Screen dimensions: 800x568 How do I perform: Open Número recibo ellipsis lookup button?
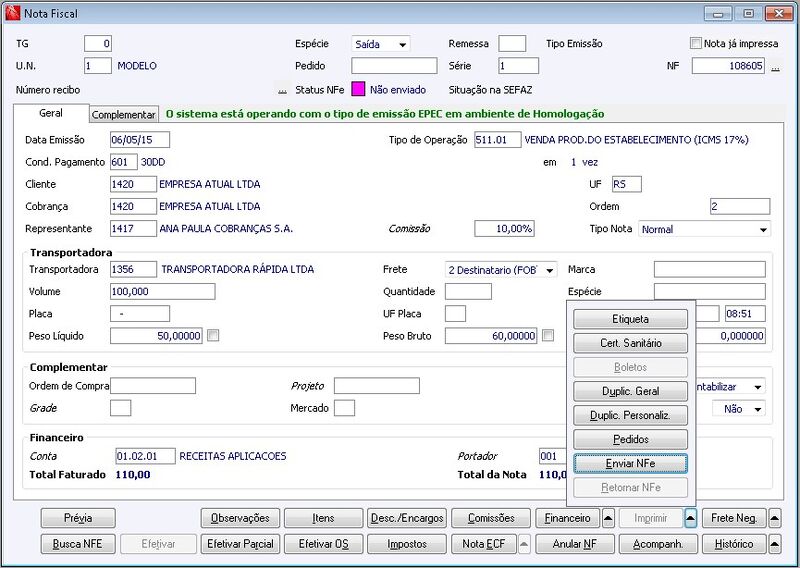pos(282,90)
